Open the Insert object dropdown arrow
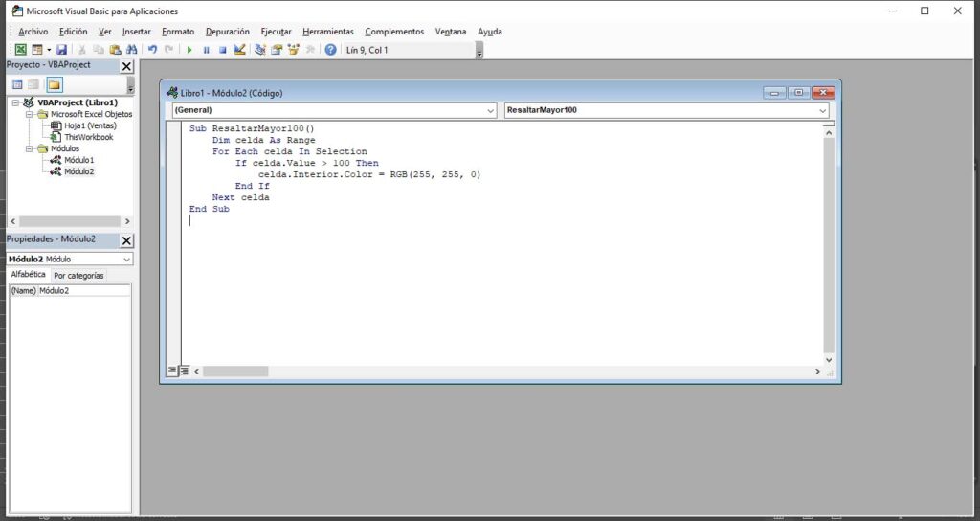 pos(49,50)
